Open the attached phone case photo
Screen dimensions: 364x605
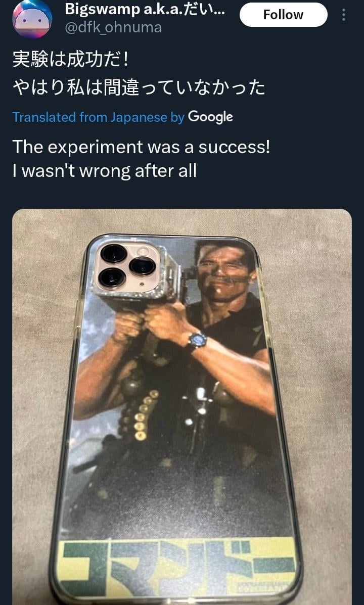[x=182, y=407]
